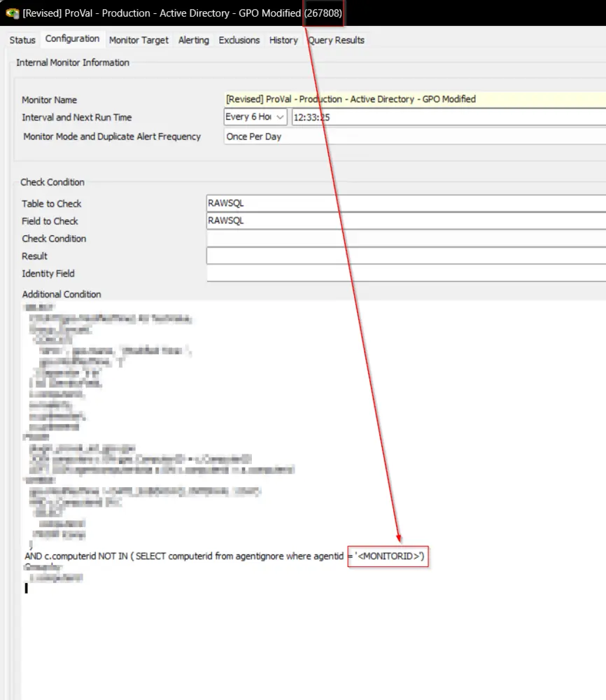The image size is (606, 700).
Task: Click the Next Run Time field 12:33:25
Action: point(449,118)
